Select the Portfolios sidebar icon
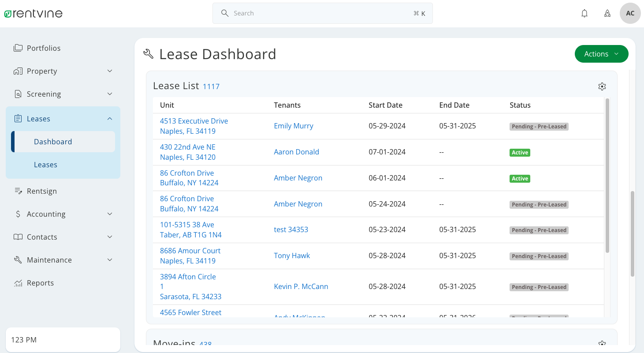The image size is (644, 353). (18, 48)
